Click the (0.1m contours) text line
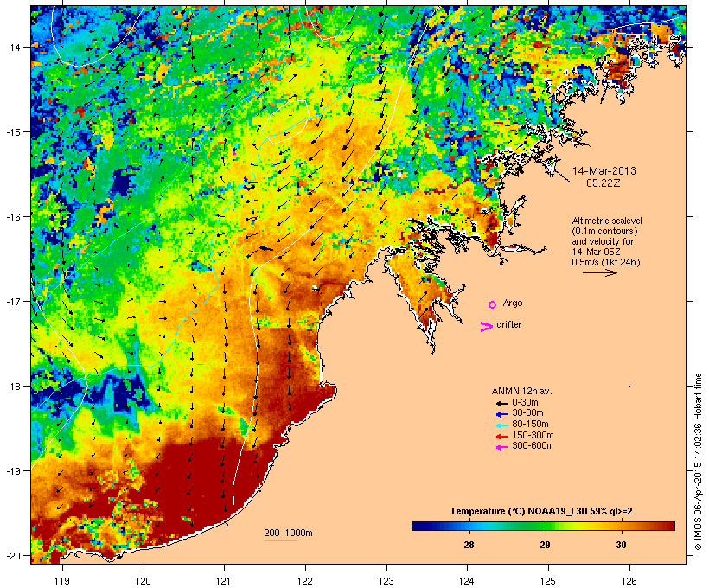 pos(605,231)
